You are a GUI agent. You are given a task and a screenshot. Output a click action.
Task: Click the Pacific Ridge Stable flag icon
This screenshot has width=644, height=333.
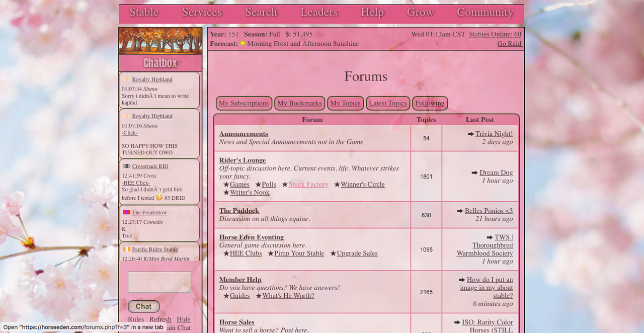[x=127, y=249]
